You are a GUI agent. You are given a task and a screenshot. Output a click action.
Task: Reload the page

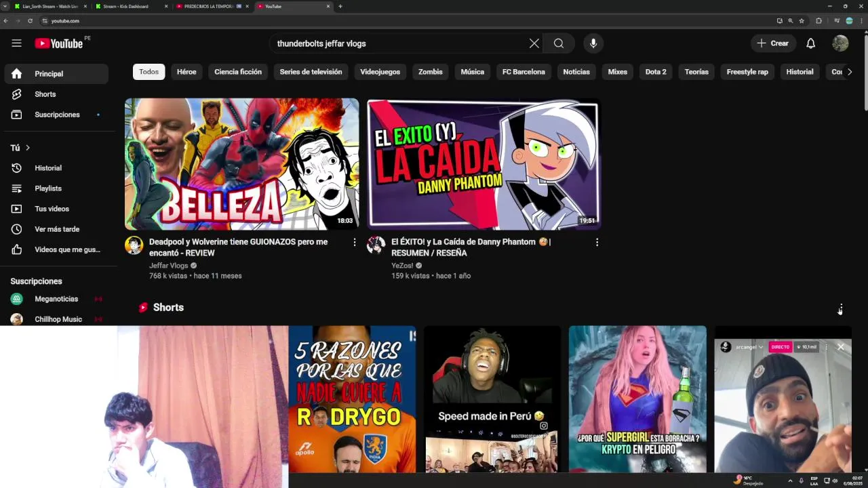pos(30,21)
